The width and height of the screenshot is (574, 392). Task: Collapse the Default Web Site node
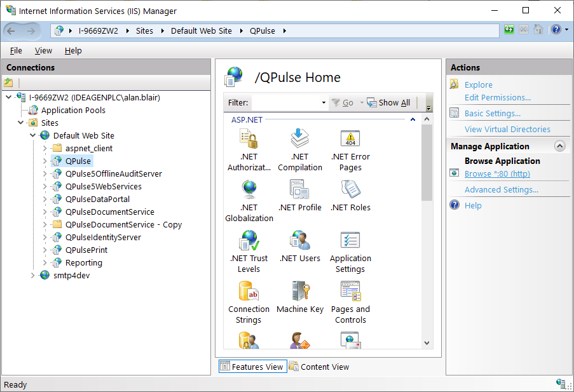33,135
